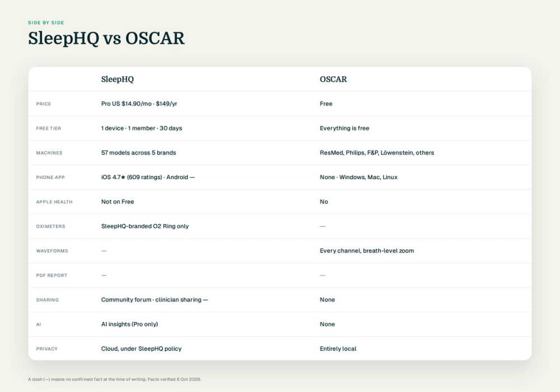Select 'Community forum · clinician sharing —' cell
This screenshot has height=392, width=560.
(x=155, y=300)
